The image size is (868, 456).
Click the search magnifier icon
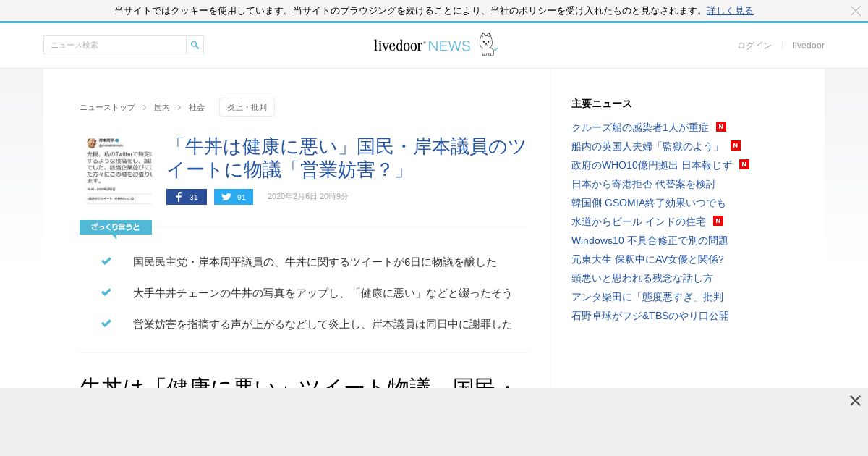195,45
